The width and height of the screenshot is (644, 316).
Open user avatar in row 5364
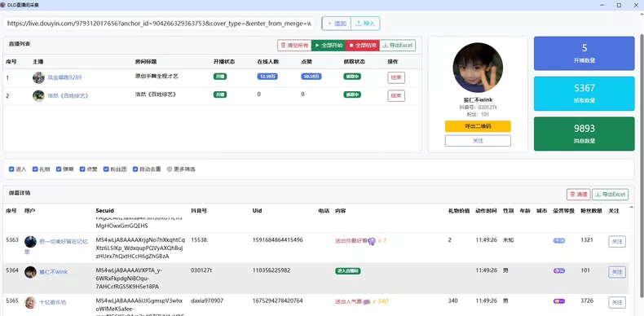(30, 272)
